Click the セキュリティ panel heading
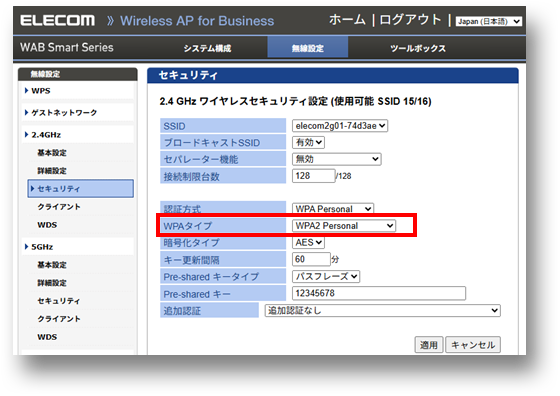 click(188, 75)
